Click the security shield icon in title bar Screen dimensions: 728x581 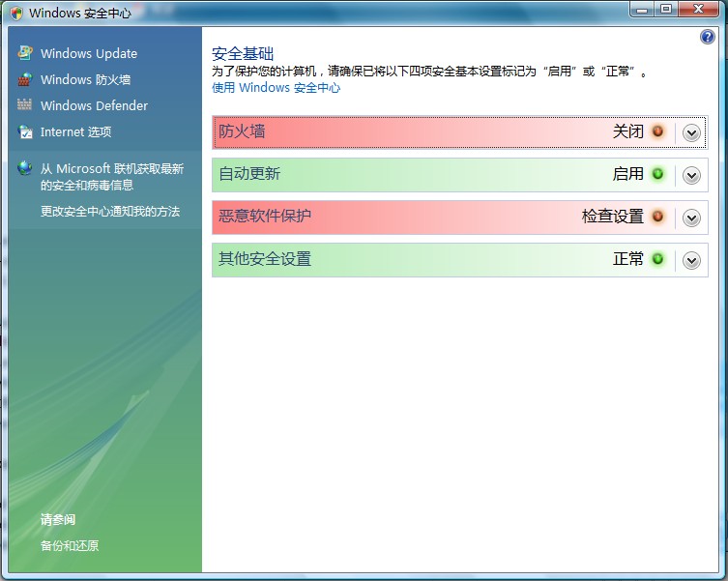(x=16, y=13)
